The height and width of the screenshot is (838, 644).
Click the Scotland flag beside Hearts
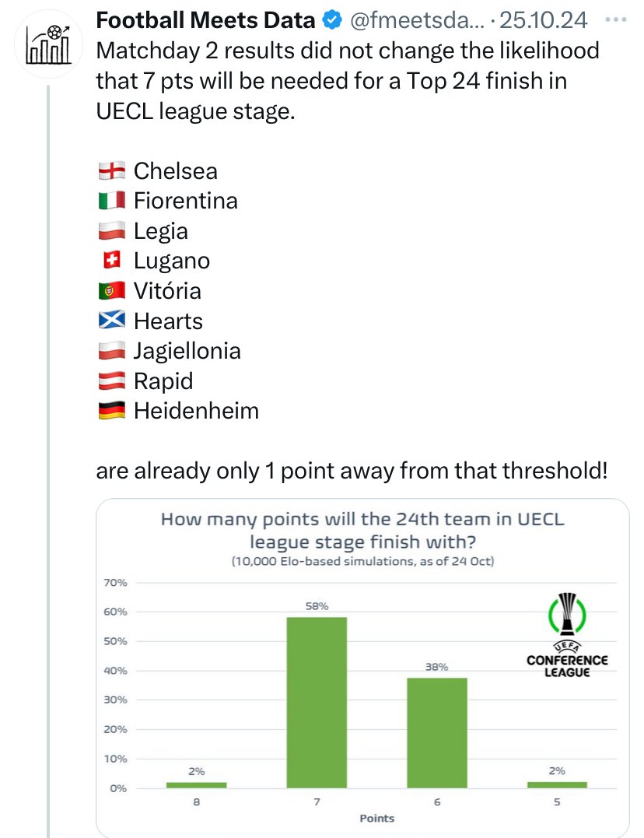pyautogui.click(x=112, y=321)
